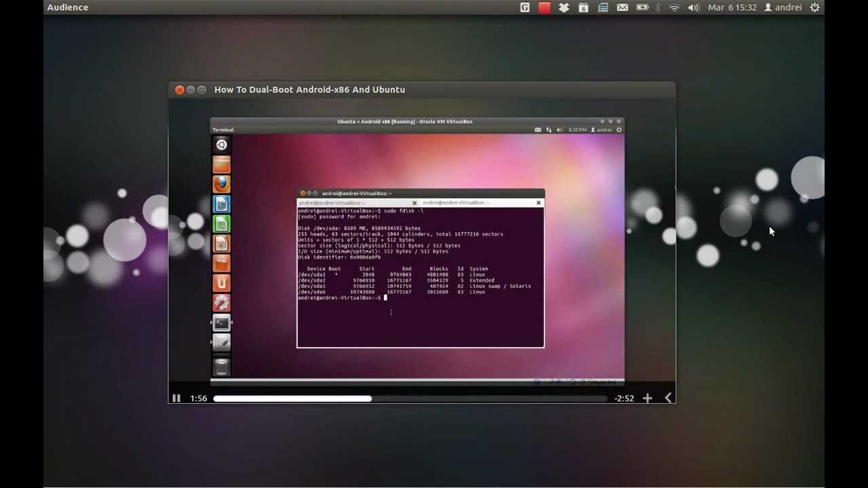868x488 pixels.
Task: Click the System Settings icon in the video's launcher
Action: 222,303
